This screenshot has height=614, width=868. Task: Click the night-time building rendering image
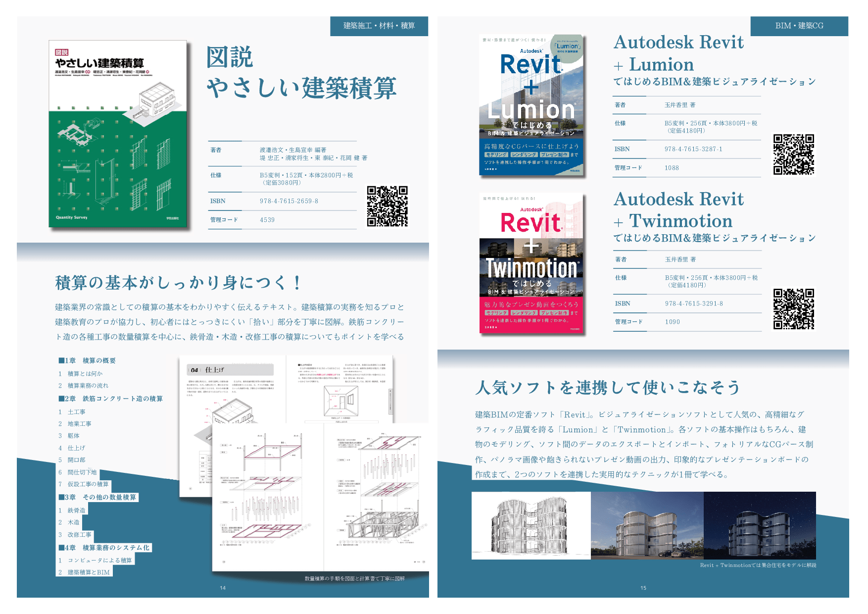[x=760, y=525]
